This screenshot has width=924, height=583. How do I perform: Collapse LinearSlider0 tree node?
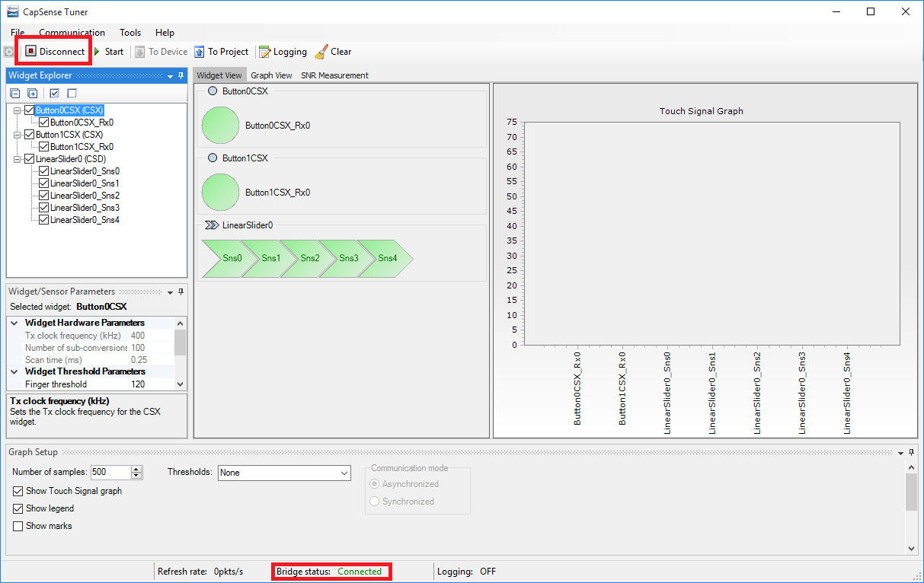pos(18,159)
